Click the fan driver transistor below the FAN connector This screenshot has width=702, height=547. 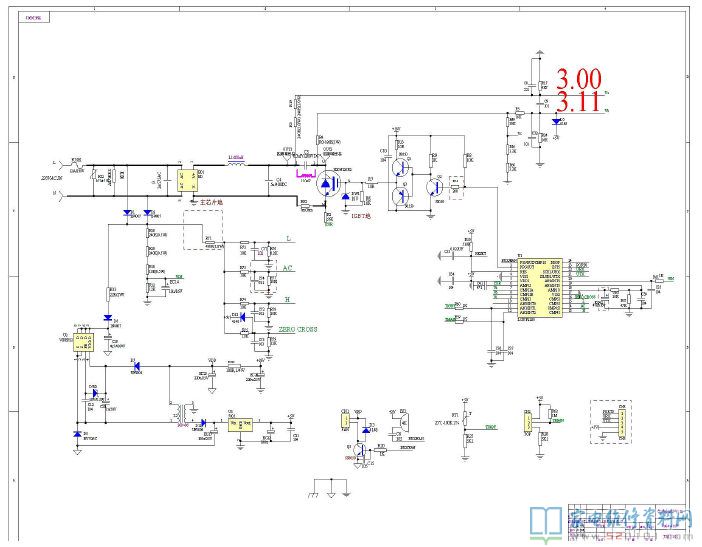point(360,449)
